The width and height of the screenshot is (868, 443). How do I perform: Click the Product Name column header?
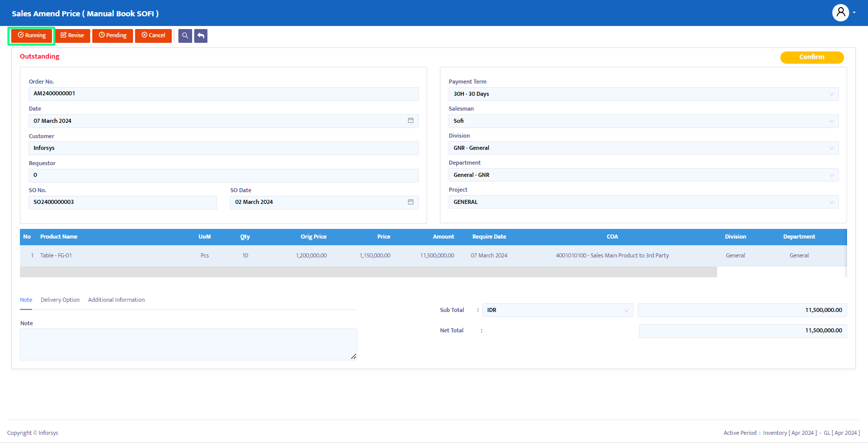[x=59, y=237]
